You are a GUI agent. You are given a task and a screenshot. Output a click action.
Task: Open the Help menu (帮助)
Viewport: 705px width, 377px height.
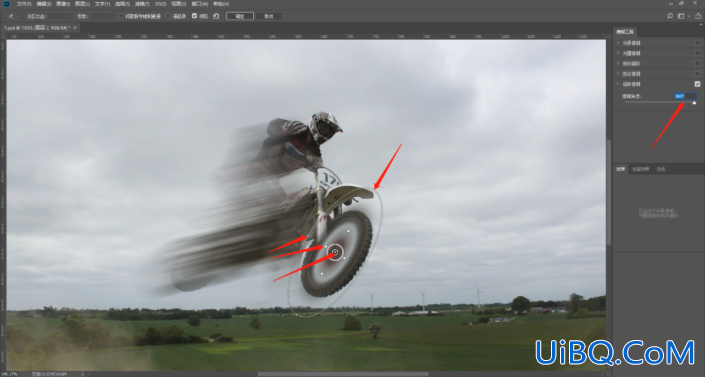click(x=220, y=4)
